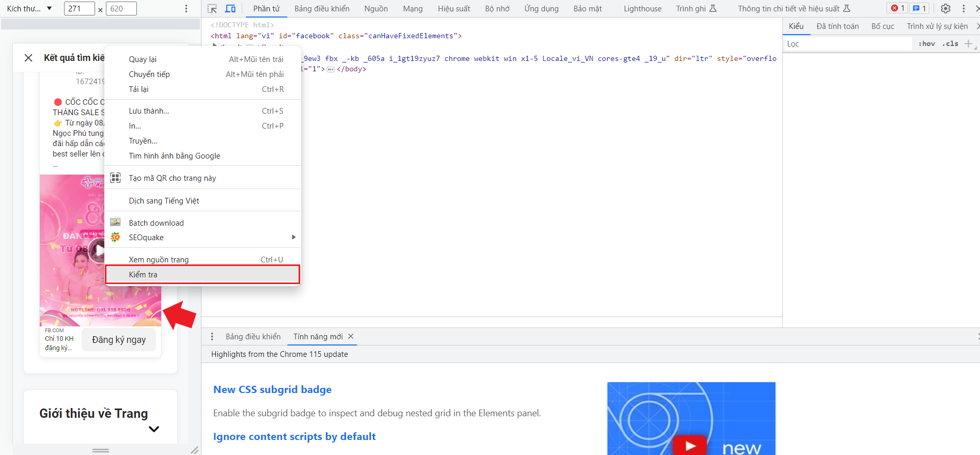The image size is (980, 455).
Task: Close the search results panel X
Action: (x=28, y=58)
